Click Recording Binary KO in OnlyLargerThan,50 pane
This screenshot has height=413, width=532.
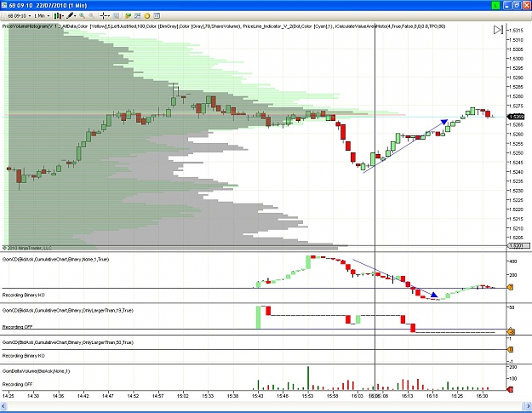[24, 356]
